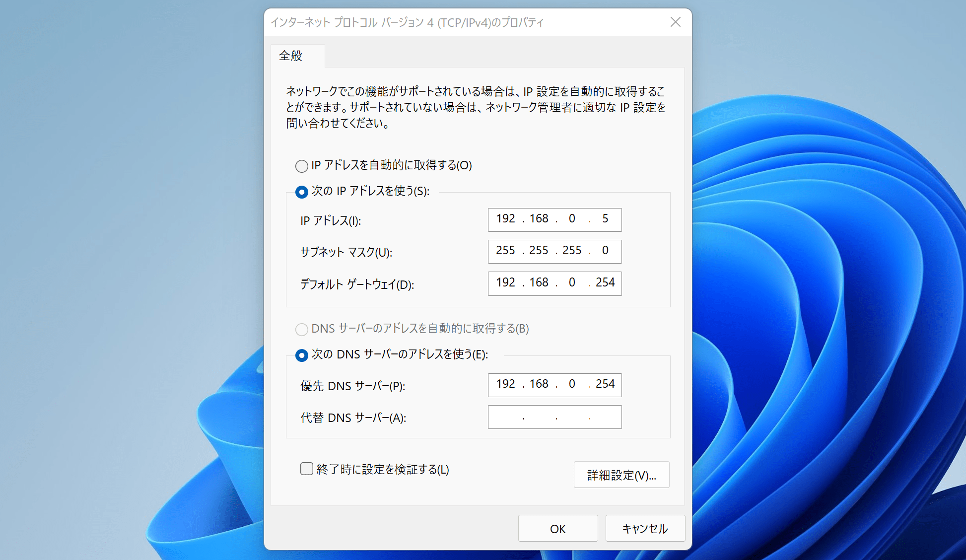Click preferred DNS server last octet 254
The width and height of the screenshot is (966, 560).
click(x=605, y=384)
